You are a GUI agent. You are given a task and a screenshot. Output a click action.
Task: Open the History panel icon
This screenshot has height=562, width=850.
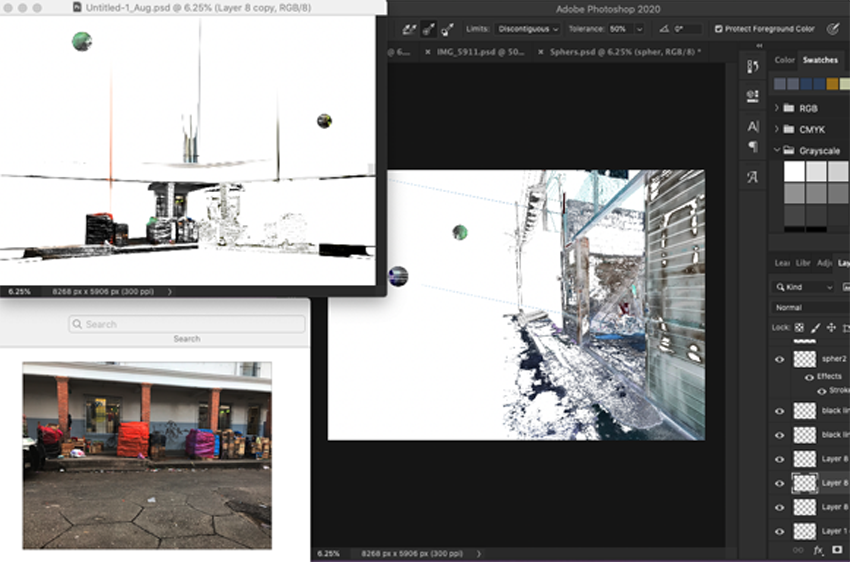[x=753, y=66]
